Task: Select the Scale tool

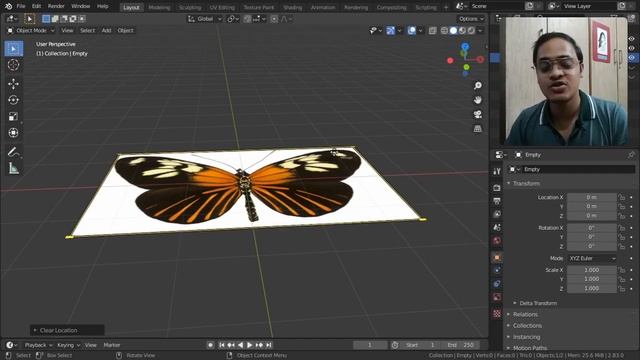Action: tap(13, 116)
